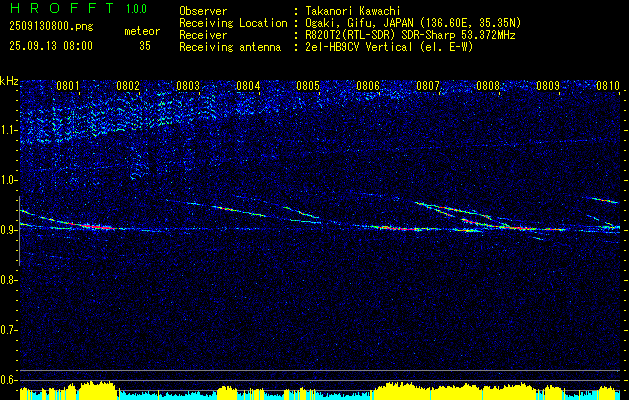
Task: Click the Receiving Location label
Action: (233, 23)
